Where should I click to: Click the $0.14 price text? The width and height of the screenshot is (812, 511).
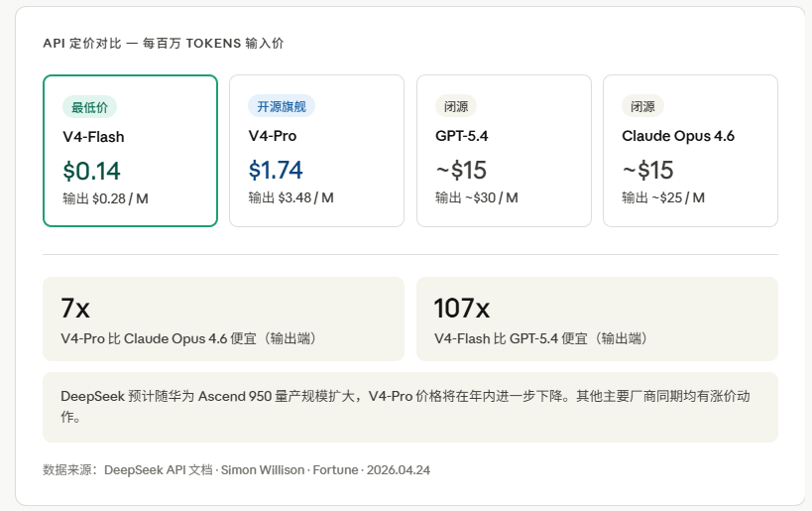tap(91, 171)
